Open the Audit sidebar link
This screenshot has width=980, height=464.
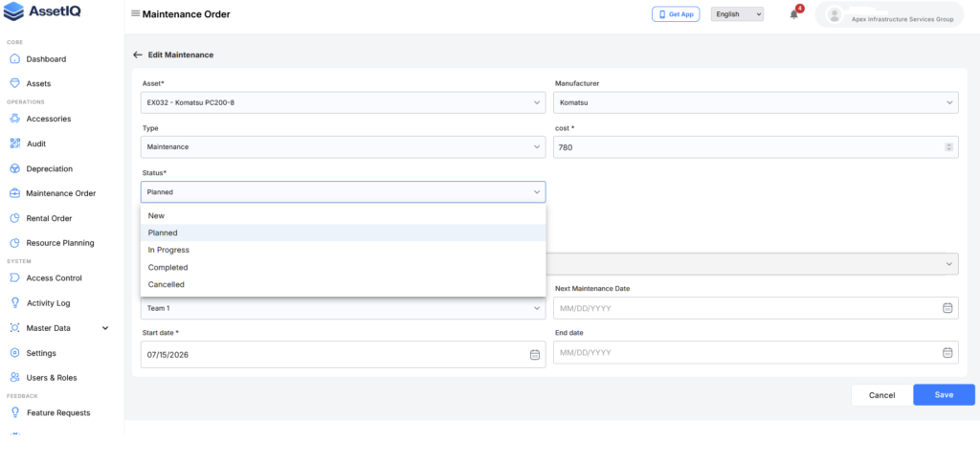point(36,144)
